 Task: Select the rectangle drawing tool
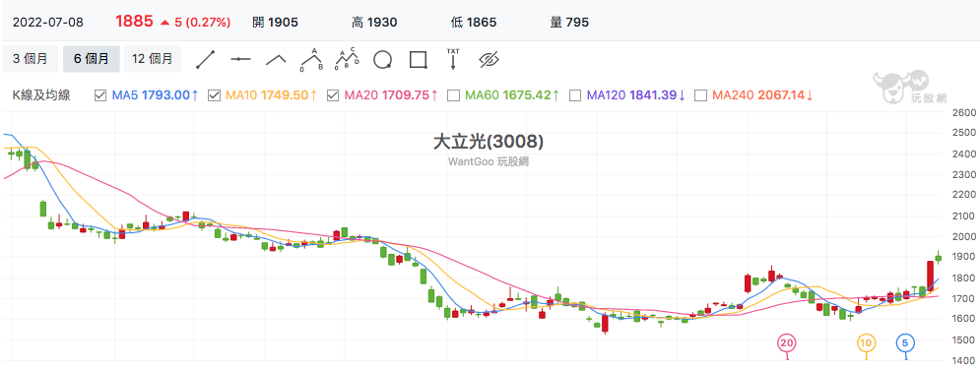419,59
